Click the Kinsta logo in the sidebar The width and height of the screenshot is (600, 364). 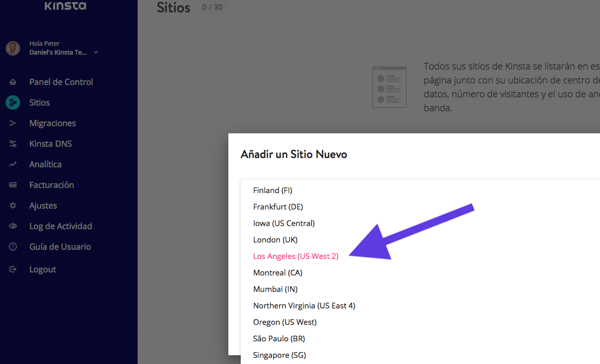65,5
